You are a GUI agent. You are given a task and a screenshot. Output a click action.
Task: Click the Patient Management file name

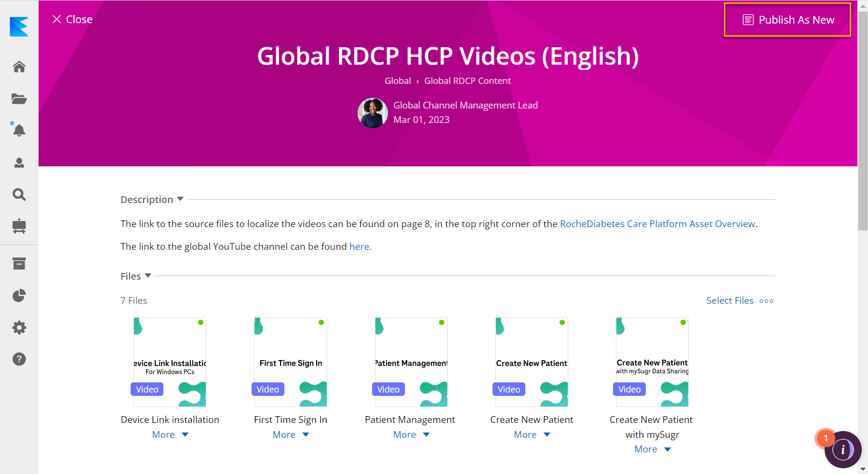410,420
